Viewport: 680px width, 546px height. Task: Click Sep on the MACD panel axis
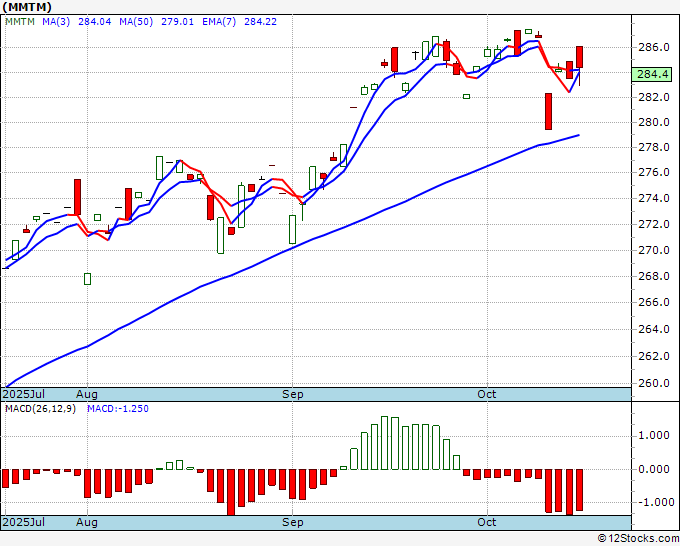(x=293, y=522)
